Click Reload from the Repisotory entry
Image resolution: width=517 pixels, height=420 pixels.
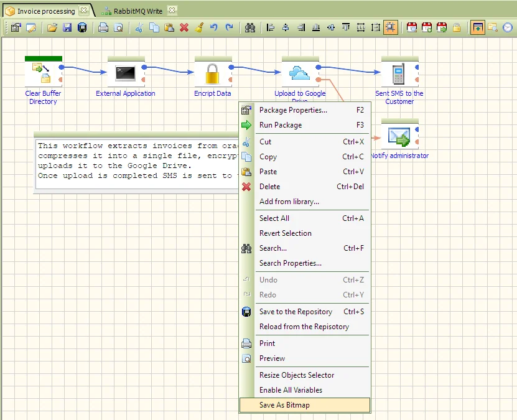(x=305, y=327)
